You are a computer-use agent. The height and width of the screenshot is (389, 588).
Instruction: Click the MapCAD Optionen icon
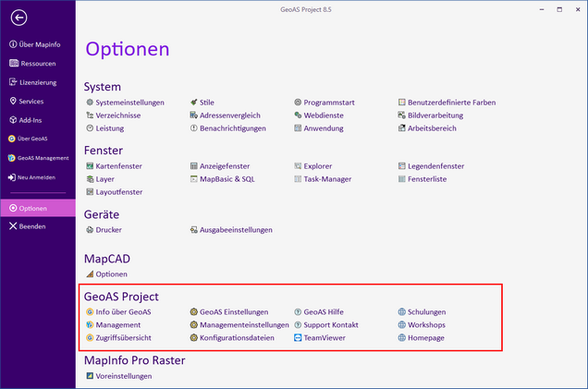(x=90, y=274)
